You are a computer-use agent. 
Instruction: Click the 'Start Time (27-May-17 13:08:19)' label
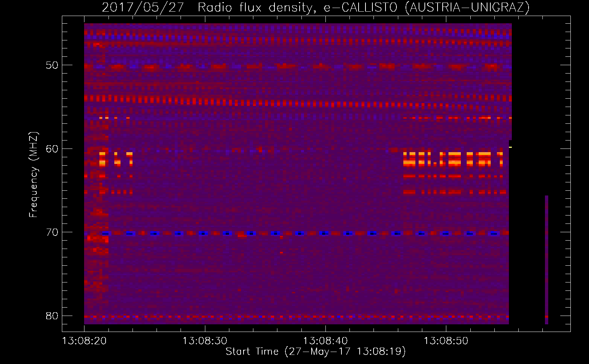pos(316,352)
